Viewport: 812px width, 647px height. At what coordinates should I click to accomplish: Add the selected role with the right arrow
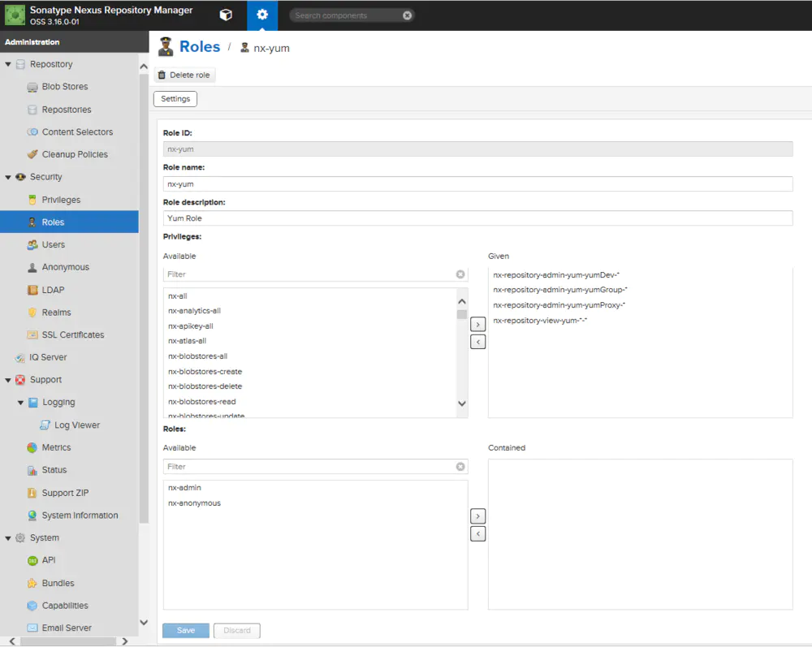pos(477,516)
